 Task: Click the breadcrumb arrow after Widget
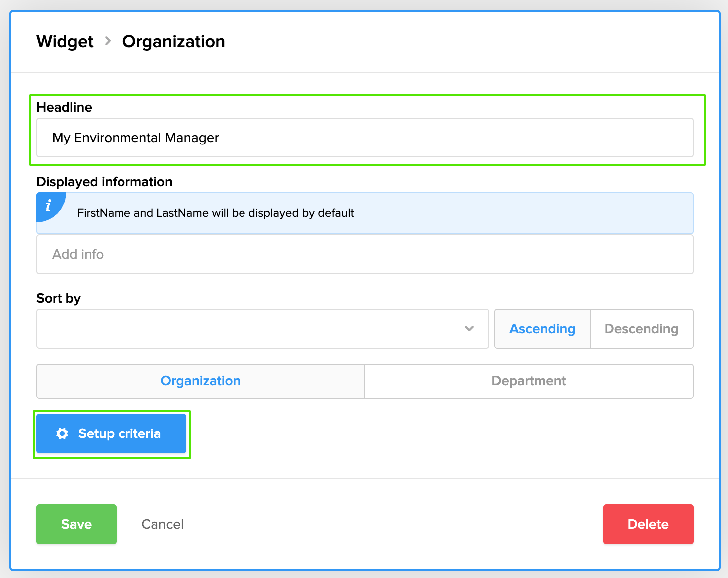pyautogui.click(x=108, y=41)
